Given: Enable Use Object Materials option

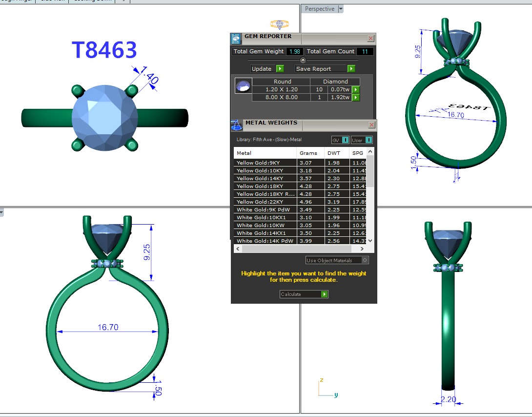Looking at the screenshot, I should (365, 260).
